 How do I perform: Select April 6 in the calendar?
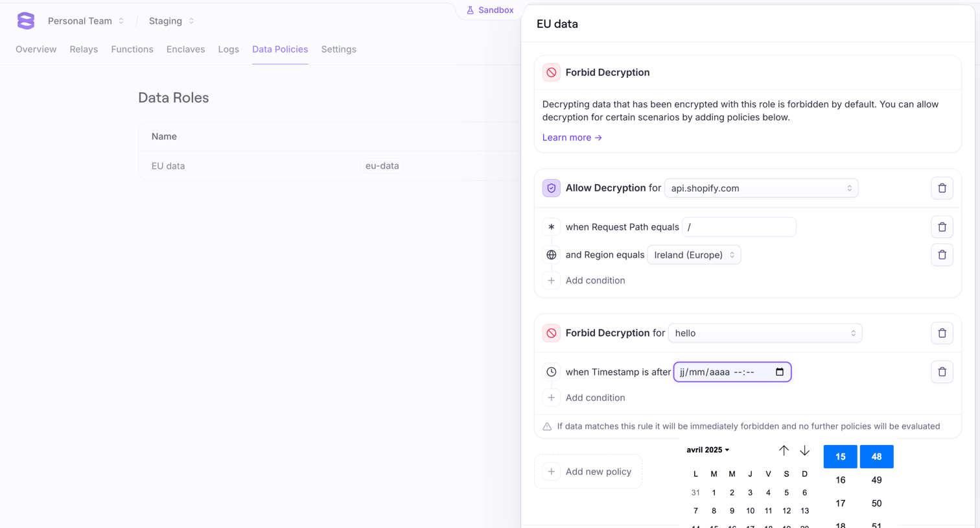[804, 493]
